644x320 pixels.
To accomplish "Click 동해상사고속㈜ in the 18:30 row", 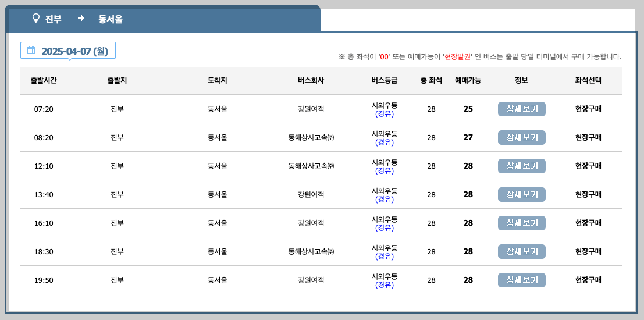I will click(x=311, y=251).
